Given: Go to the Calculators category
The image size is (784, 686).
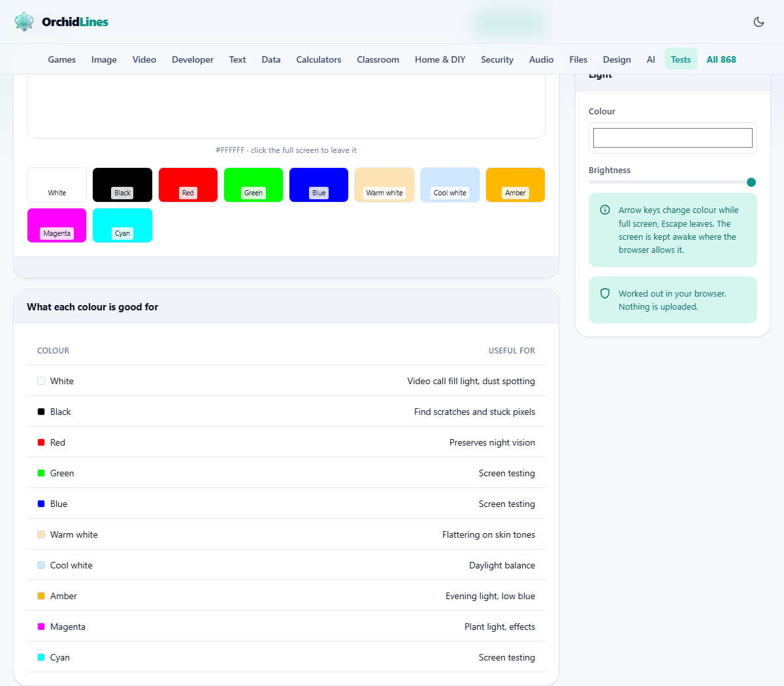Looking at the screenshot, I should [319, 59].
